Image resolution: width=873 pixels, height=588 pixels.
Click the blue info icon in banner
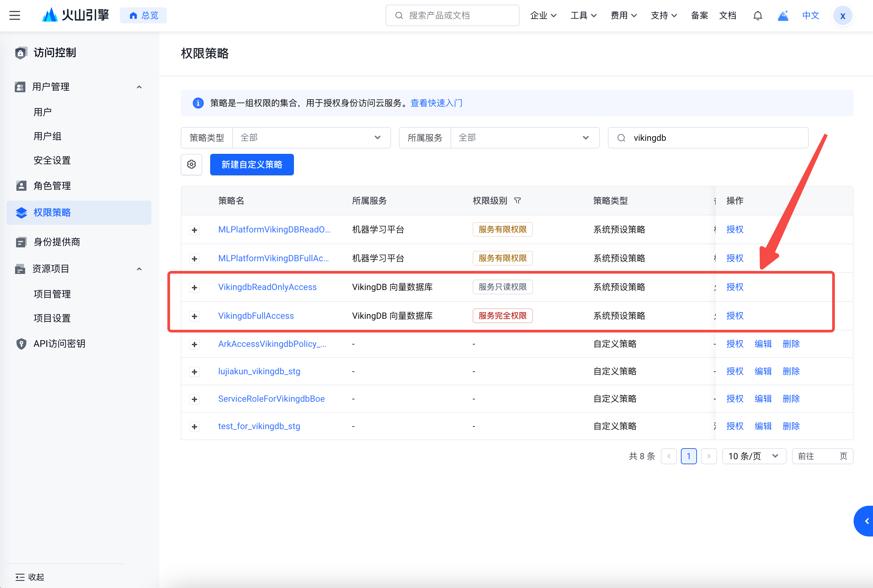click(198, 103)
